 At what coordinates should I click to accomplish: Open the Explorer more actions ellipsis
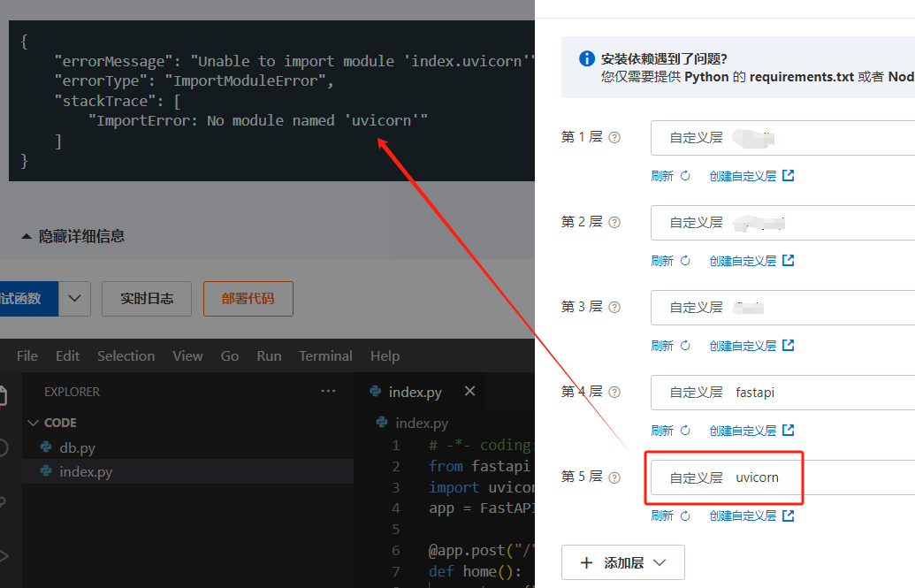click(x=329, y=391)
